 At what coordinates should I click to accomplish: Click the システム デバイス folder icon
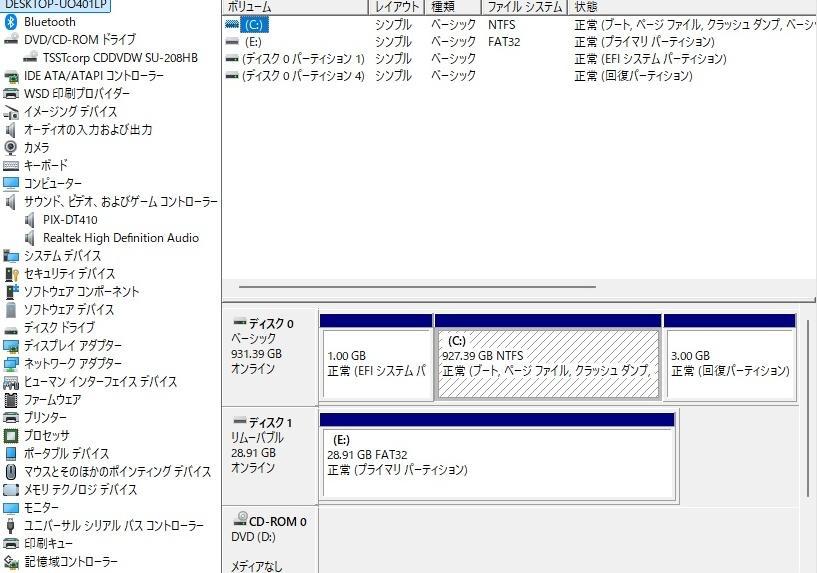pyautogui.click(x=10, y=256)
